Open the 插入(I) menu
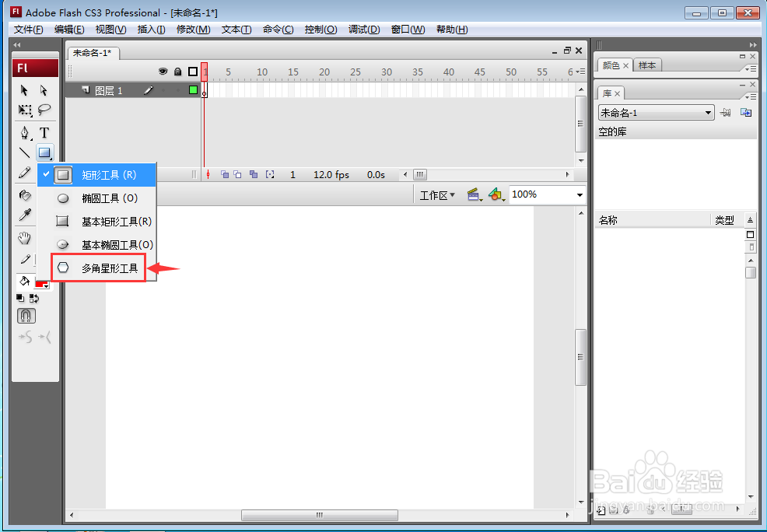767x532 pixels. 151,30
